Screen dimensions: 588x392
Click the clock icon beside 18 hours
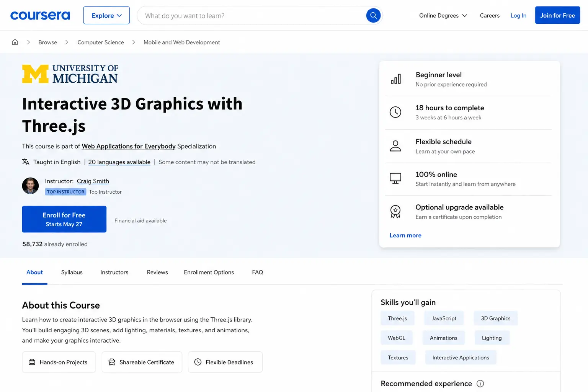pyautogui.click(x=395, y=112)
